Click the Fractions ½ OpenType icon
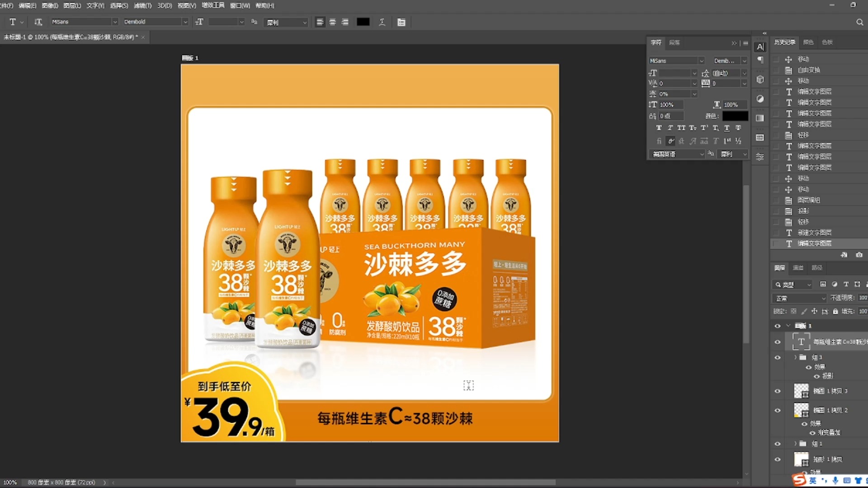The image size is (868, 488). click(x=738, y=141)
